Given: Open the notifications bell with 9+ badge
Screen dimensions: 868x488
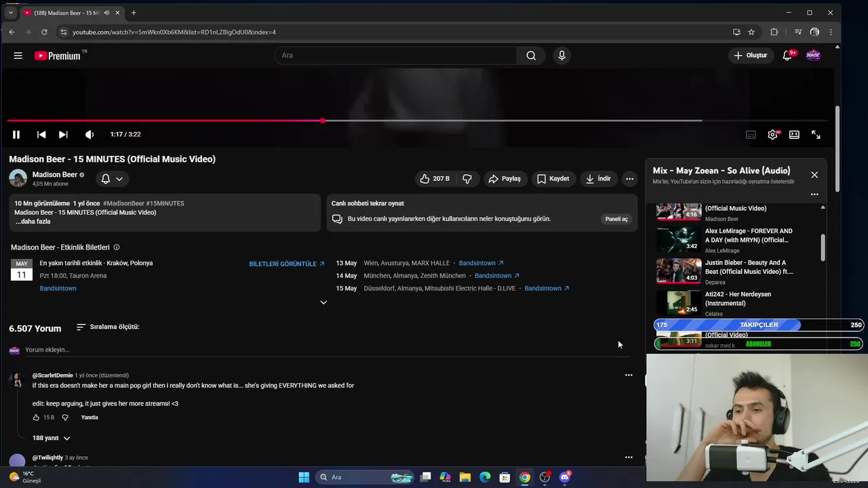Looking at the screenshot, I should [787, 56].
